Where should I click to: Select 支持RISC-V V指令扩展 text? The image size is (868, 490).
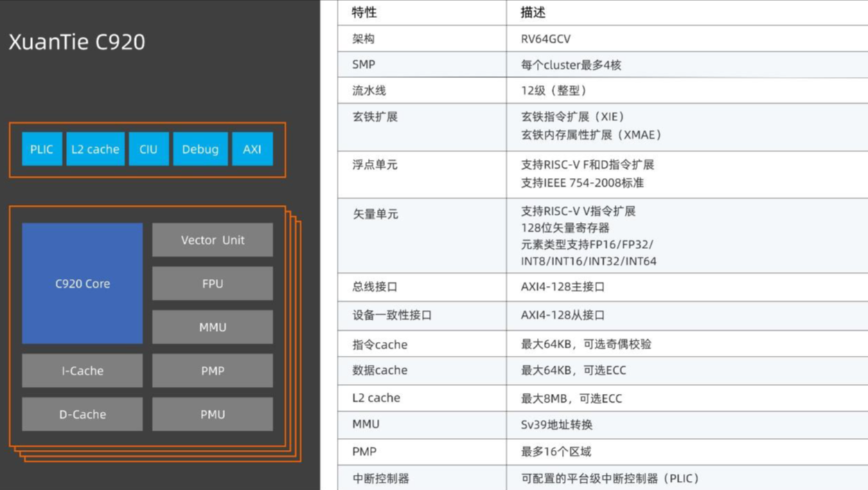tap(578, 211)
